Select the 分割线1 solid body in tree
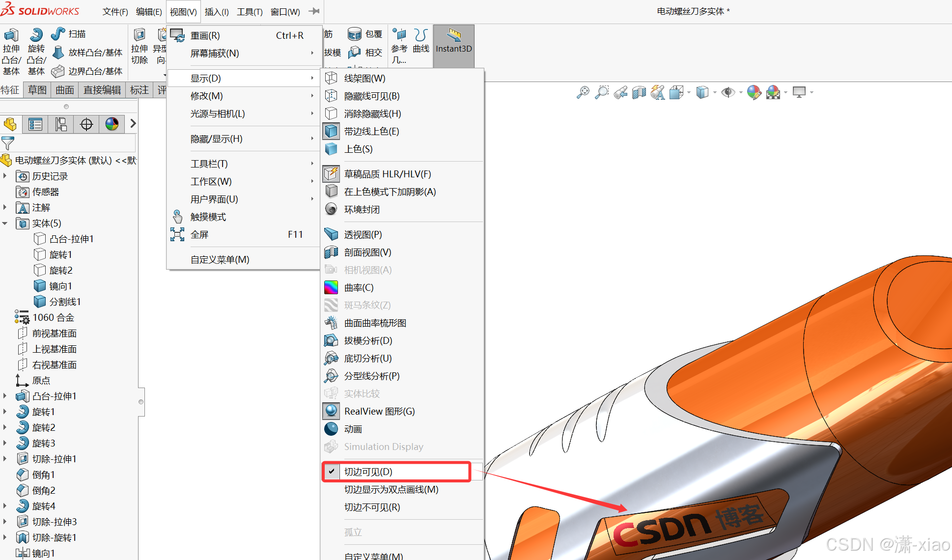The height and width of the screenshot is (560, 952). [65, 302]
